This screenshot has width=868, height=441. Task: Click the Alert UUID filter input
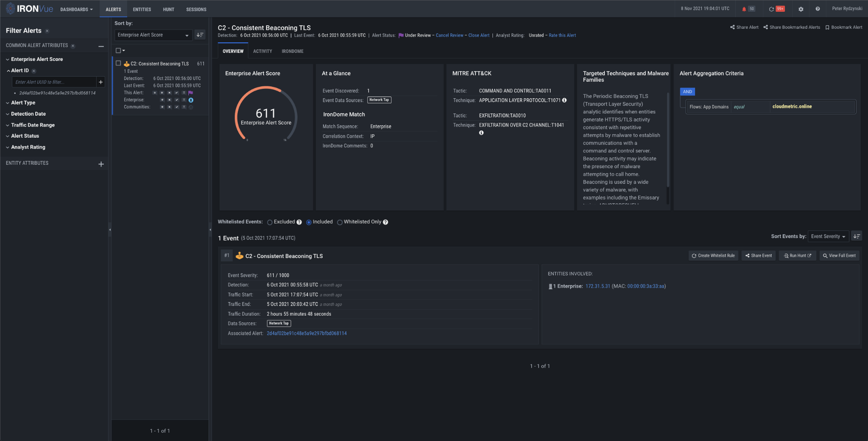[x=54, y=82]
